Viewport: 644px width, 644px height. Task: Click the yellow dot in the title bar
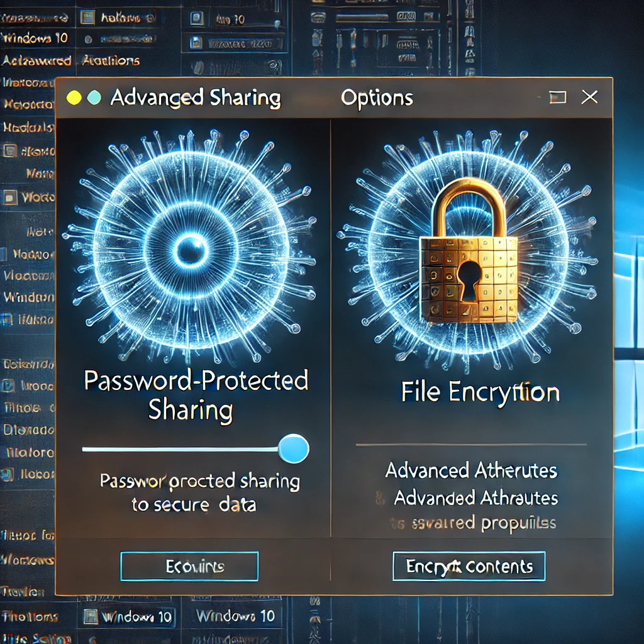point(74,97)
